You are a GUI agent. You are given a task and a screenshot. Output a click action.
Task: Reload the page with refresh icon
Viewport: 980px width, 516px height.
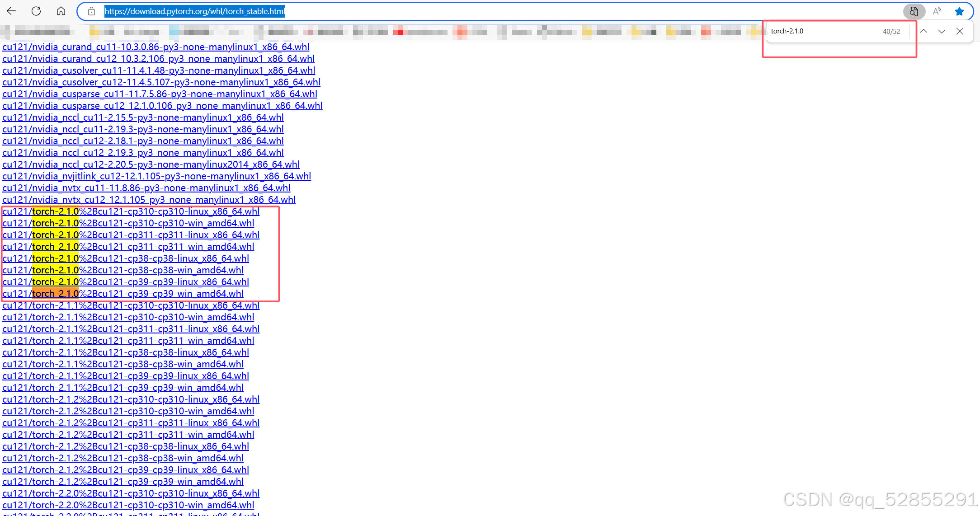tap(36, 11)
